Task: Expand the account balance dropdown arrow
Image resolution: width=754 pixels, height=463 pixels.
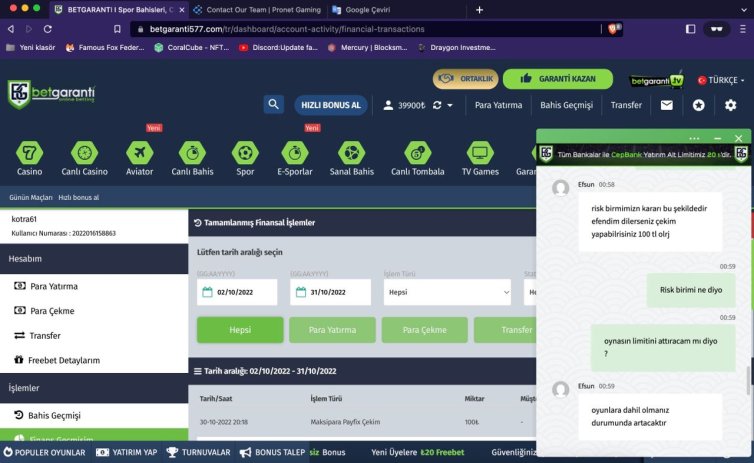Action: (x=450, y=105)
